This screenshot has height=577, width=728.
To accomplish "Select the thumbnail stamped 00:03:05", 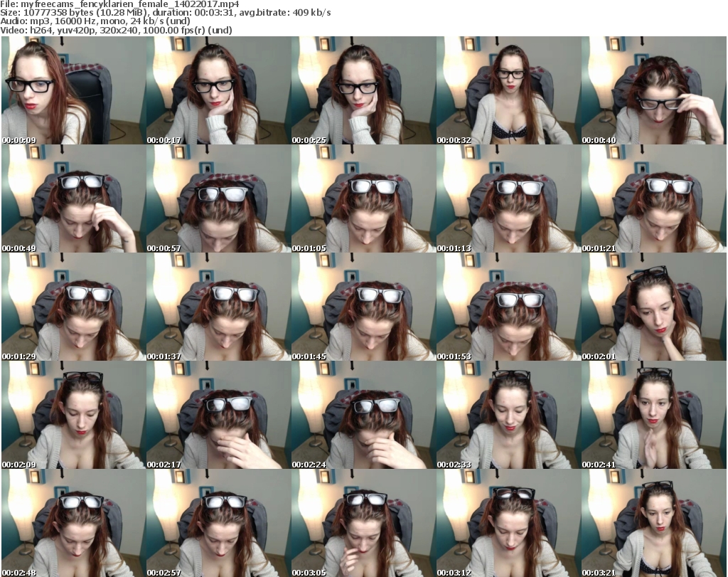I will pyautogui.click(x=363, y=523).
